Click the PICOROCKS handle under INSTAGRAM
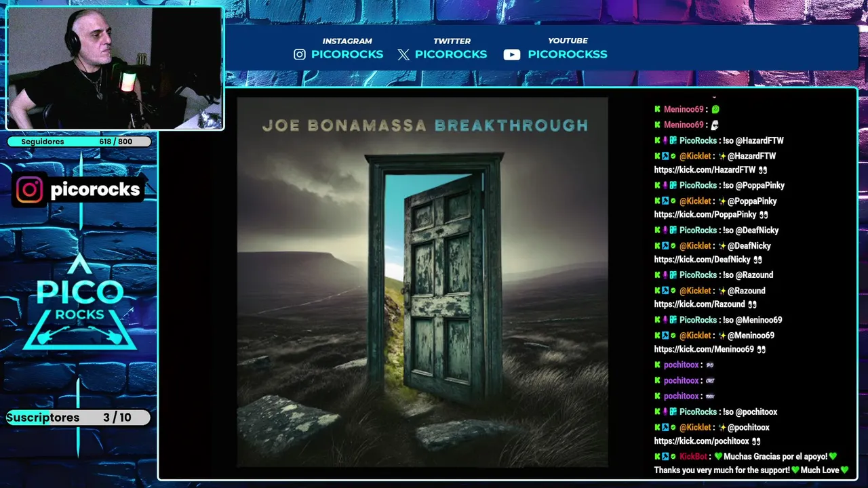Viewport: 868px width, 488px height. pos(347,54)
